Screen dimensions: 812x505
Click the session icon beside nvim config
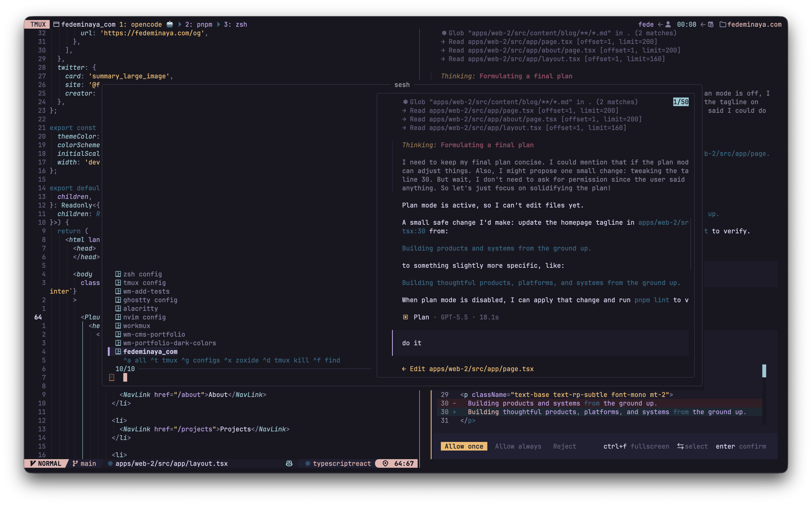click(x=118, y=317)
